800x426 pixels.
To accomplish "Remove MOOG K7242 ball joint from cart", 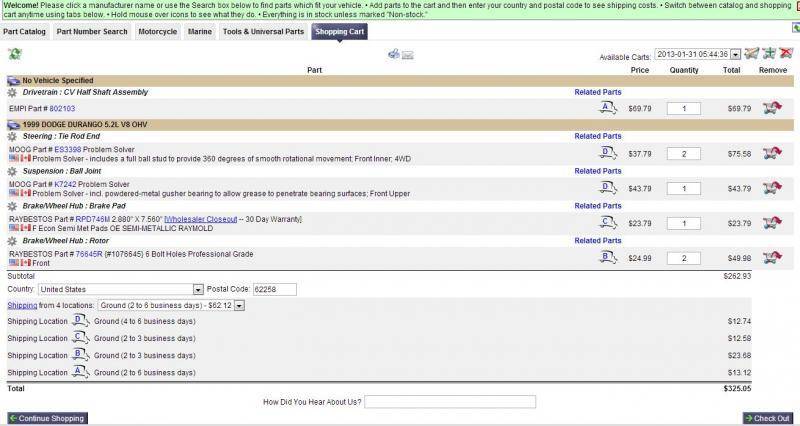I will (x=771, y=188).
